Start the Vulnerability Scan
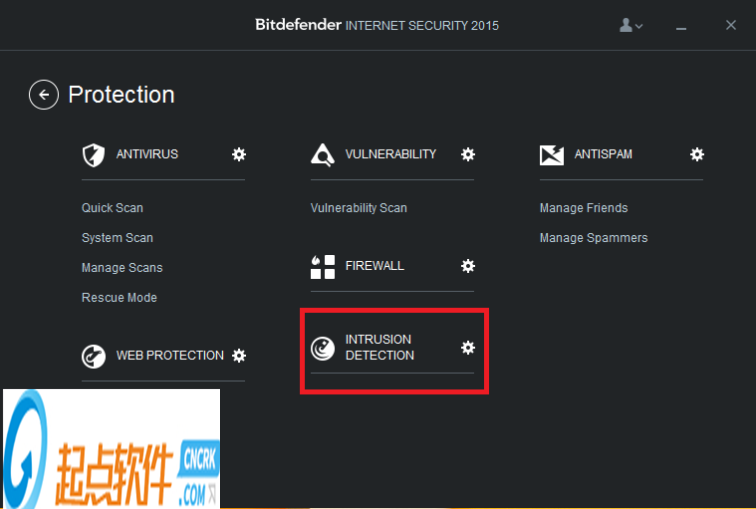756x509 pixels. [x=359, y=208]
